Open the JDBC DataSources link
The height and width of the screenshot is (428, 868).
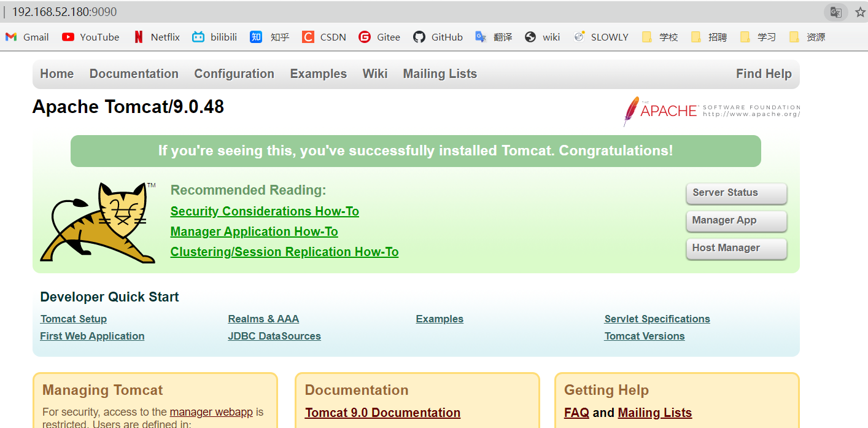(x=274, y=337)
